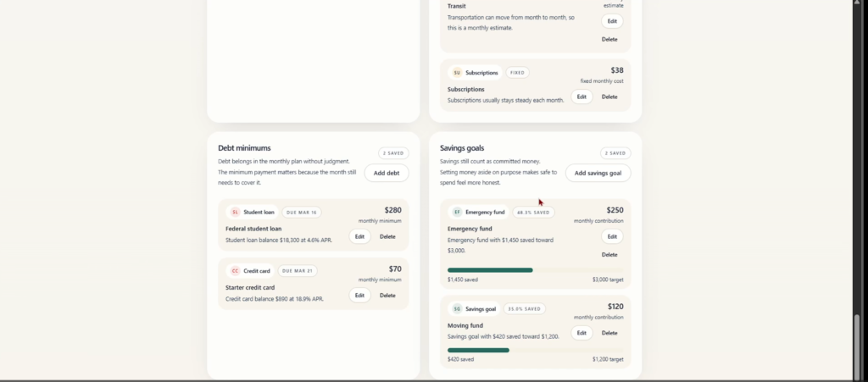Image resolution: width=868 pixels, height=382 pixels.
Task: Click the Moving fund progress bar
Action: pyautogui.click(x=535, y=350)
